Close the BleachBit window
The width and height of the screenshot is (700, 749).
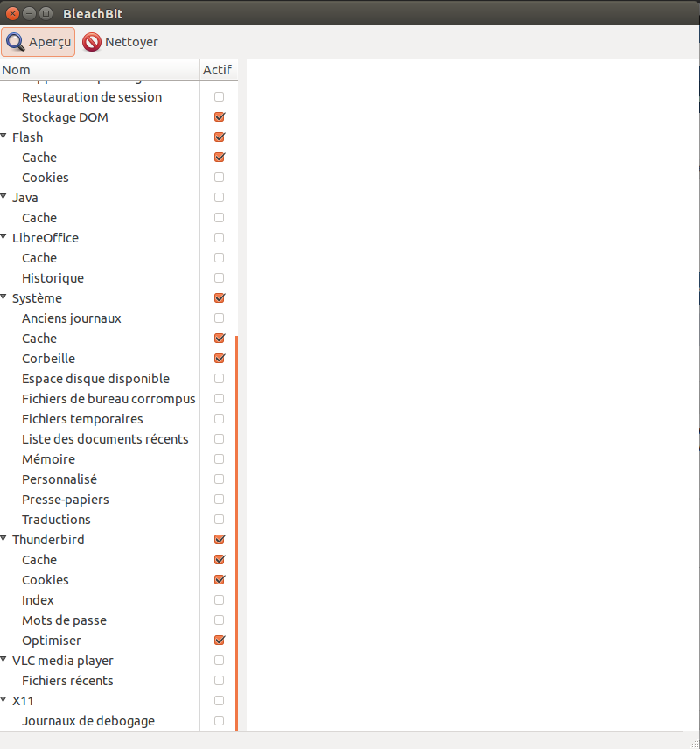(x=12, y=14)
